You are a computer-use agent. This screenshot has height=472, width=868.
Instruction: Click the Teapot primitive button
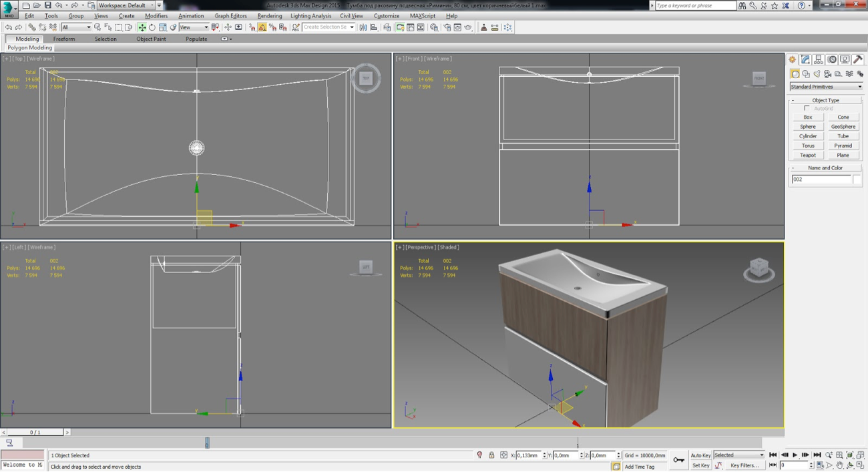tap(808, 155)
